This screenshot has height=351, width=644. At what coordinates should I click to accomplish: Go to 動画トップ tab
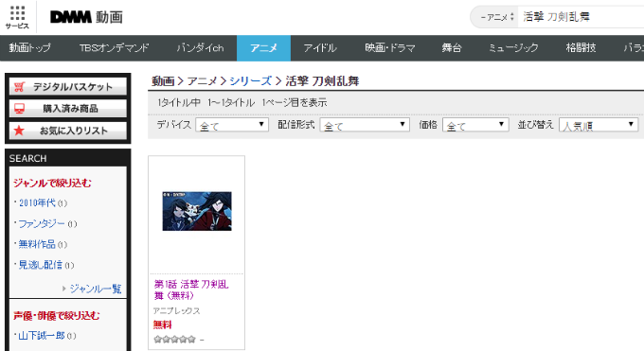(30, 48)
